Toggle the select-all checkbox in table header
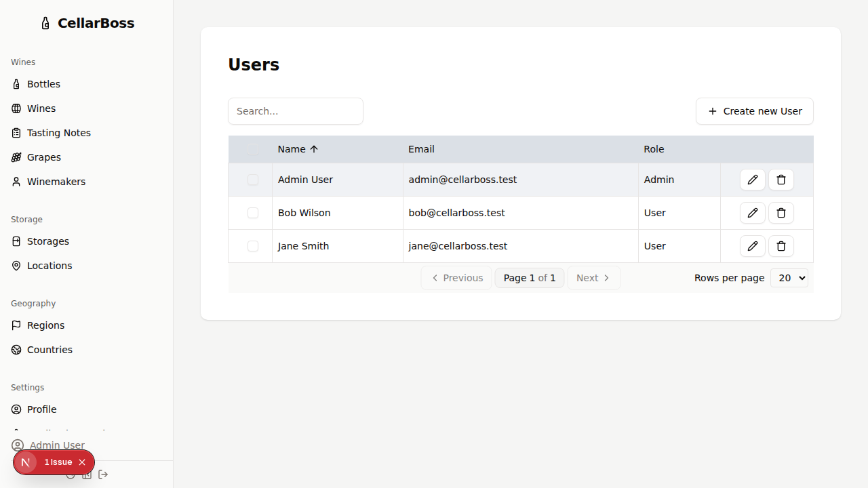This screenshot has width=868, height=488. [253, 149]
